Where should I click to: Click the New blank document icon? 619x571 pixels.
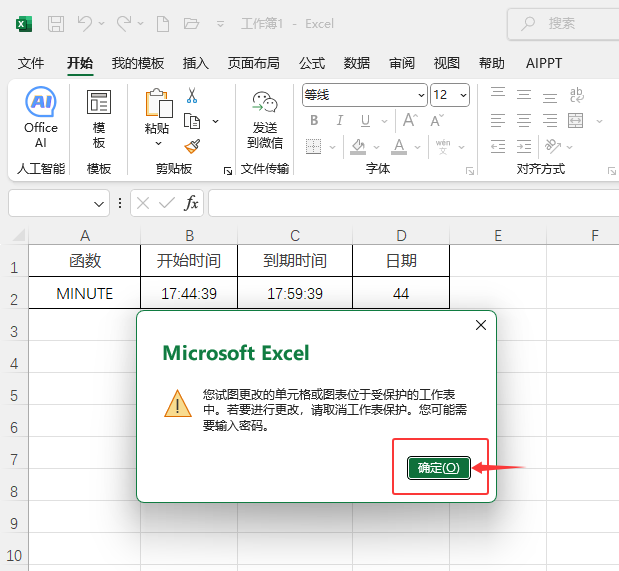tap(163, 24)
